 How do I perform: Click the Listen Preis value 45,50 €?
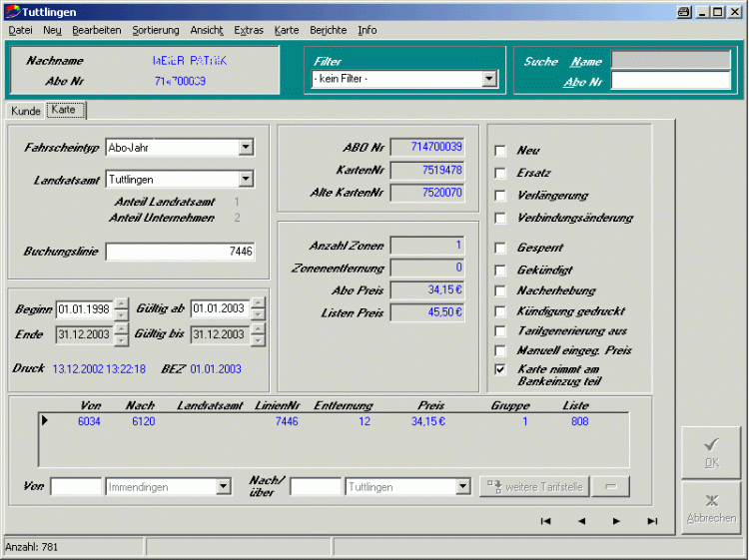point(427,312)
